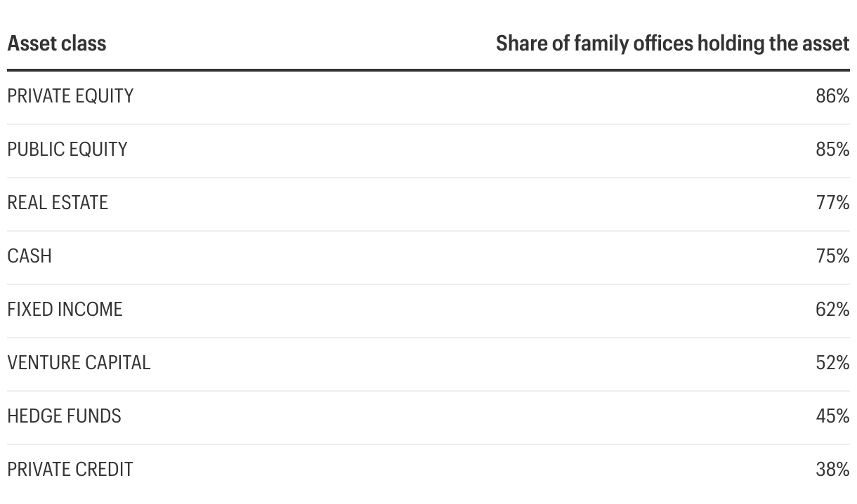Select the 52% value for venture capital

click(832, 363)
